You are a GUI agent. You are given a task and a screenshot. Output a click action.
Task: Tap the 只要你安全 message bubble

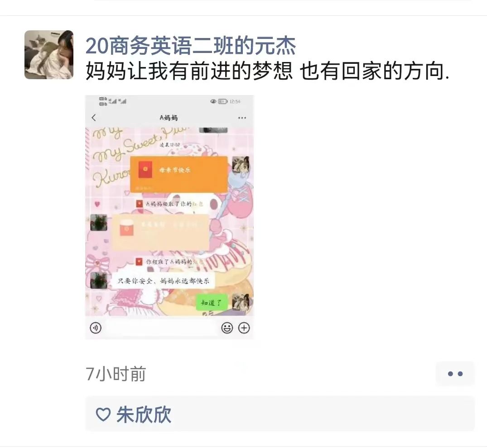[163, 281]
